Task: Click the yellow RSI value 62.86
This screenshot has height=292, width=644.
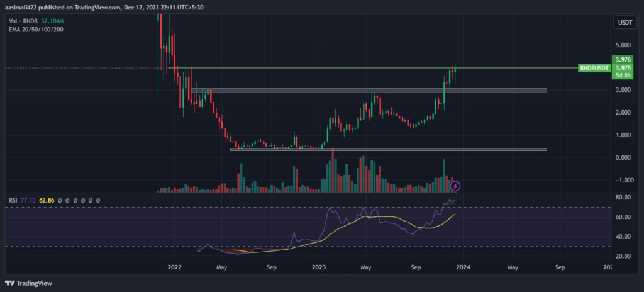Action: [47, 200]
